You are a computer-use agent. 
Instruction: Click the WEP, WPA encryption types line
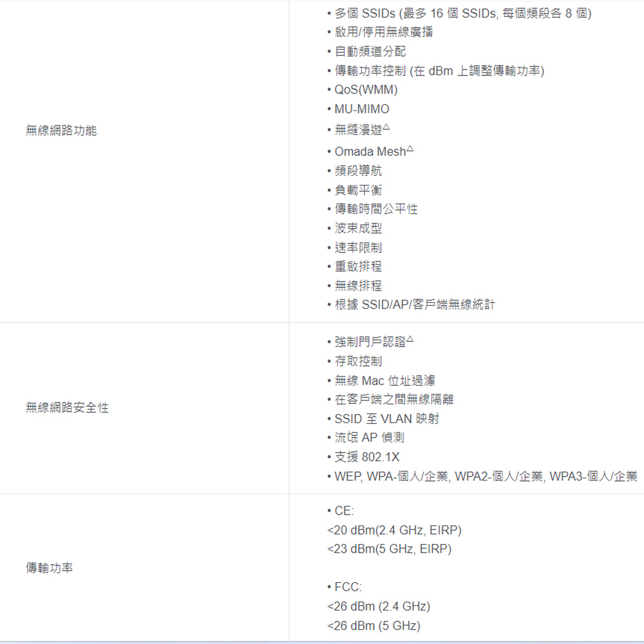486,477
